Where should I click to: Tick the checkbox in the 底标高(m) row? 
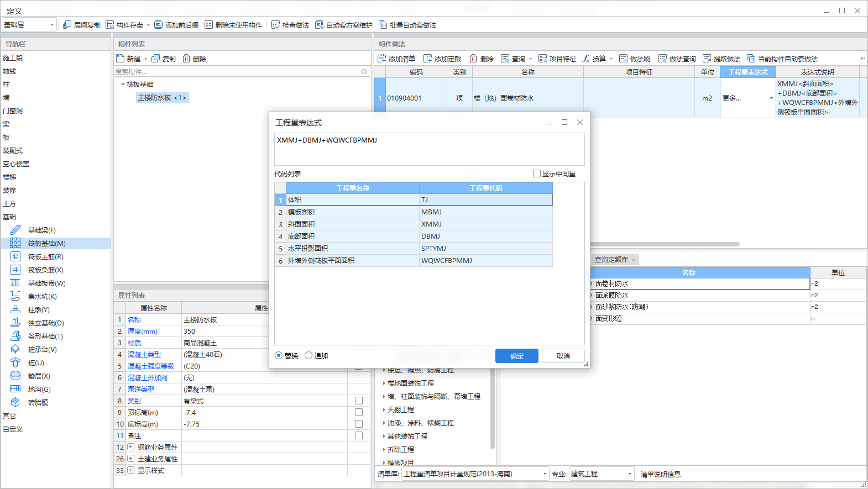(x=359, y=424)
